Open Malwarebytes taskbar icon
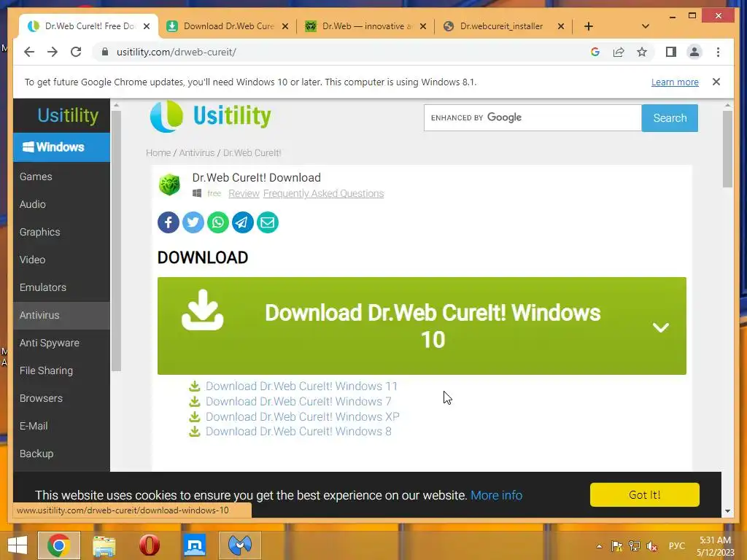 point(240,545)
